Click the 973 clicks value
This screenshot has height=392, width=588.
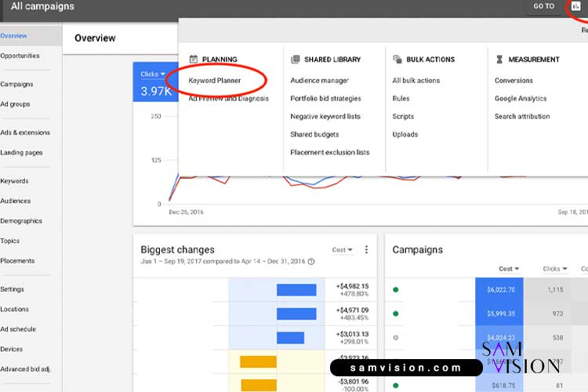[x=557, y=314]
